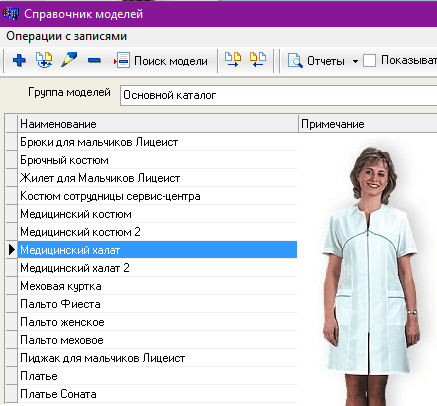Toggle the Показывать checkbox
The height and width of the screenshot is (406, 437).
(x=369, y=61)
